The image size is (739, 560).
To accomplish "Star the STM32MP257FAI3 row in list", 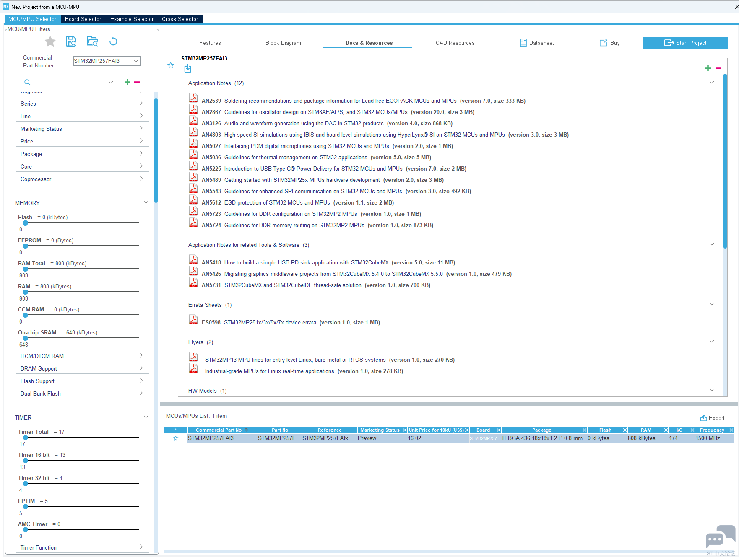I will 176,438.
